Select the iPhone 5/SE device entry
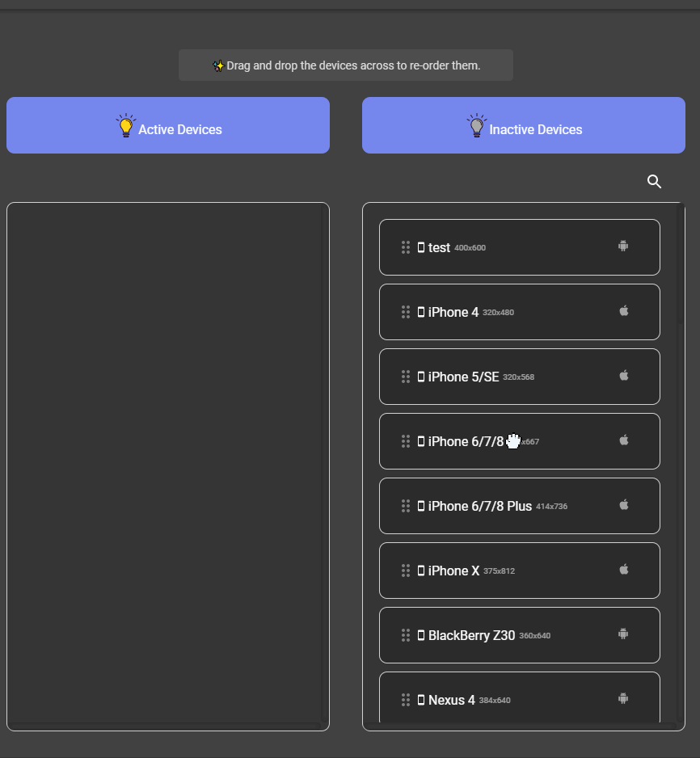 pyautogui.click(x=520, y=377)
